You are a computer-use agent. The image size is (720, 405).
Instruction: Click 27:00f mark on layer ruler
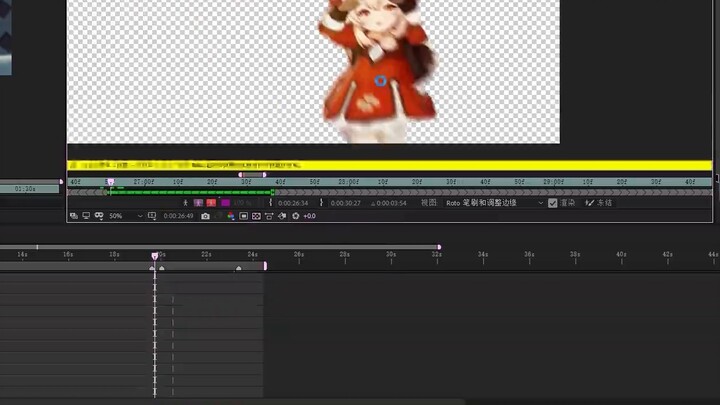click(x=144, y=182)
